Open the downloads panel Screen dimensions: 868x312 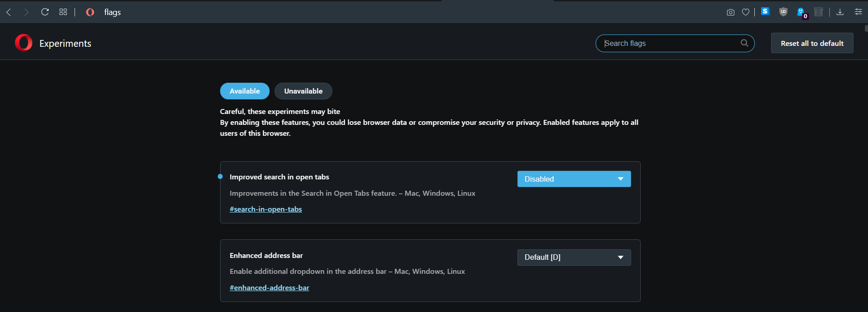tap(840, 12)
